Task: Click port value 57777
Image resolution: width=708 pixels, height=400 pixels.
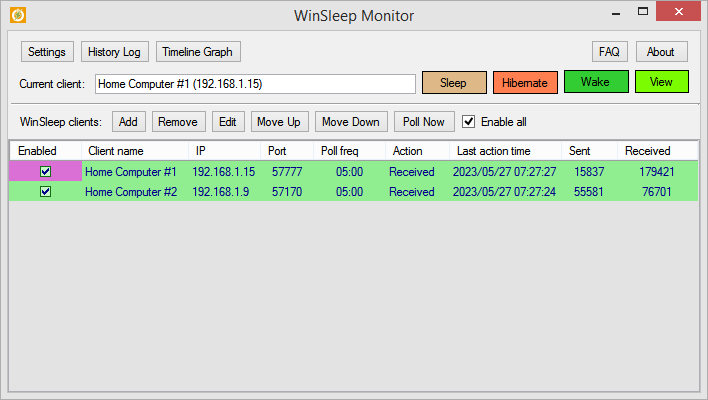Action: point(287,172)
